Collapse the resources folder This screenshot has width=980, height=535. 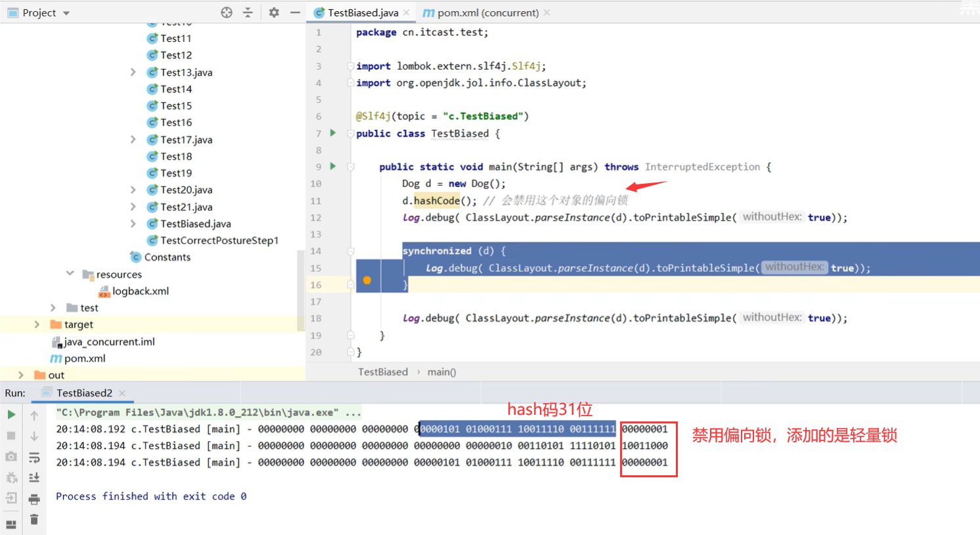[70, 274]
